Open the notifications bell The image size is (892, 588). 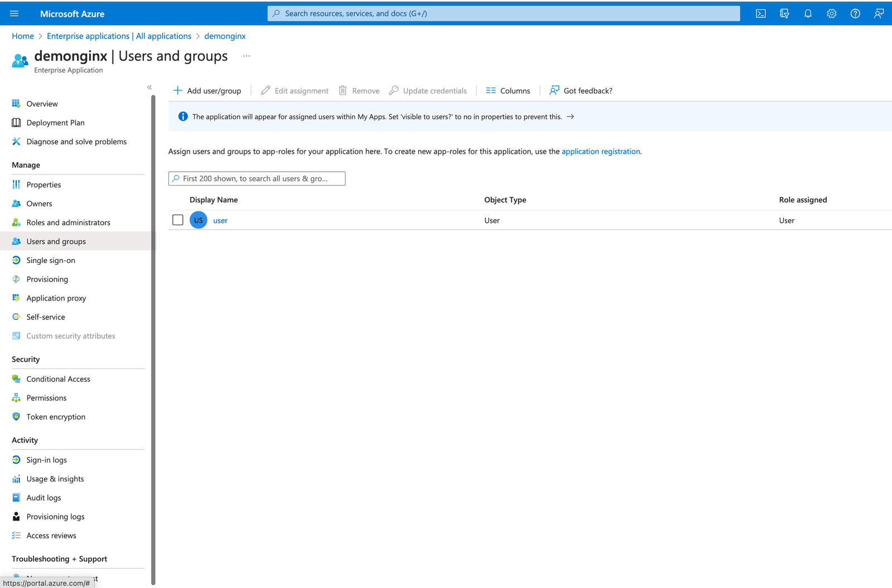click(x=808, y=14)
